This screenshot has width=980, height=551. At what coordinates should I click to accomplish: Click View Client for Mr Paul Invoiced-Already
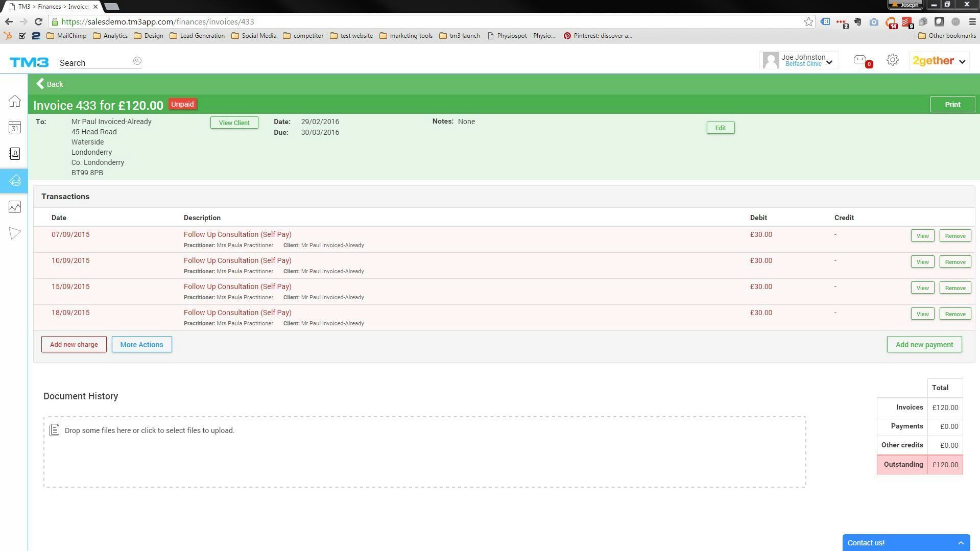234,123
